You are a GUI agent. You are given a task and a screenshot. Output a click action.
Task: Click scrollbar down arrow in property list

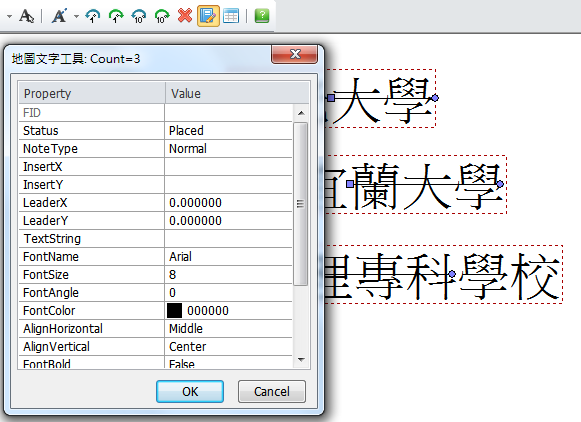[301, 360]
